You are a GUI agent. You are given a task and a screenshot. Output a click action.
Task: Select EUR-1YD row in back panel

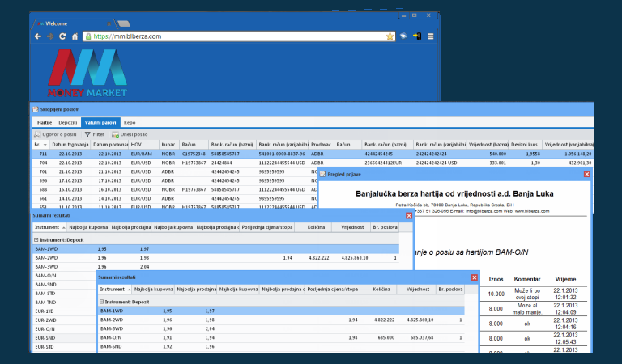pos(65,311)
